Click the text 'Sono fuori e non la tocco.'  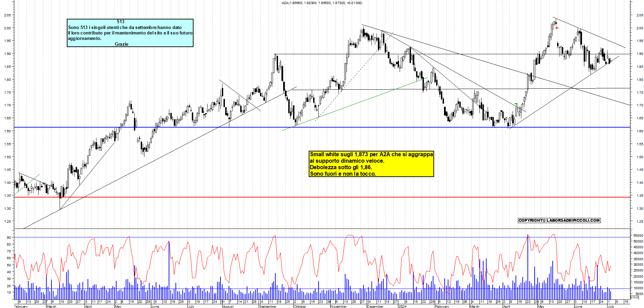coord(343,174)
